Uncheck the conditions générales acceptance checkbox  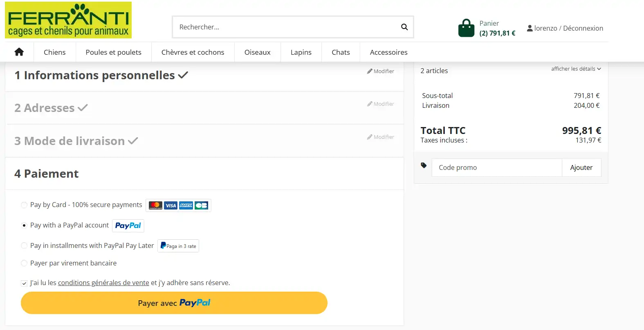coord(24,283)
